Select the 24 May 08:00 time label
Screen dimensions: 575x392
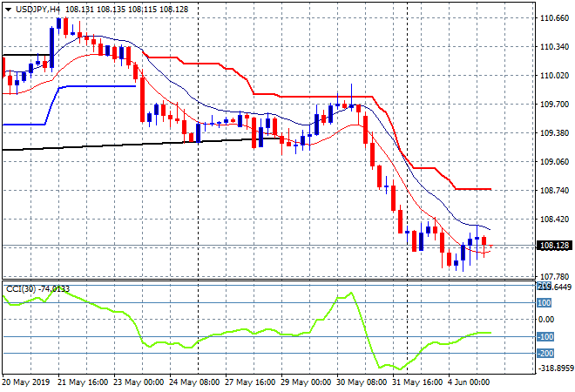(194, 382)
